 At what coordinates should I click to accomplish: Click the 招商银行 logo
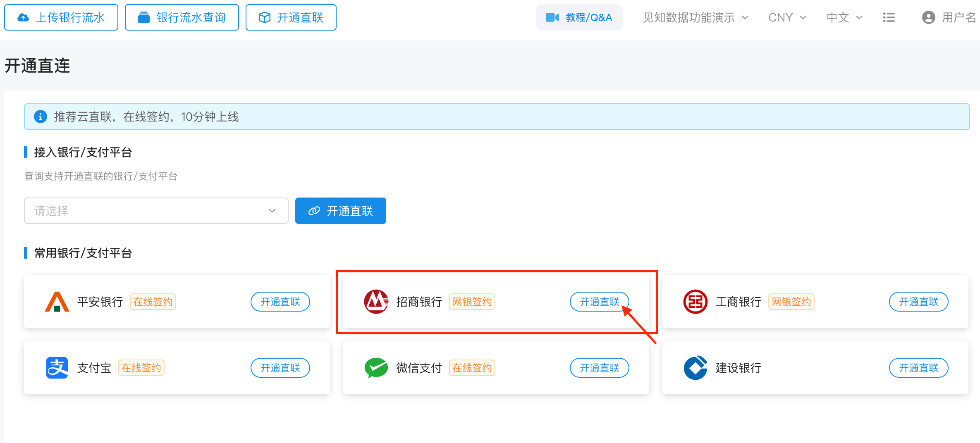(376, 302)
